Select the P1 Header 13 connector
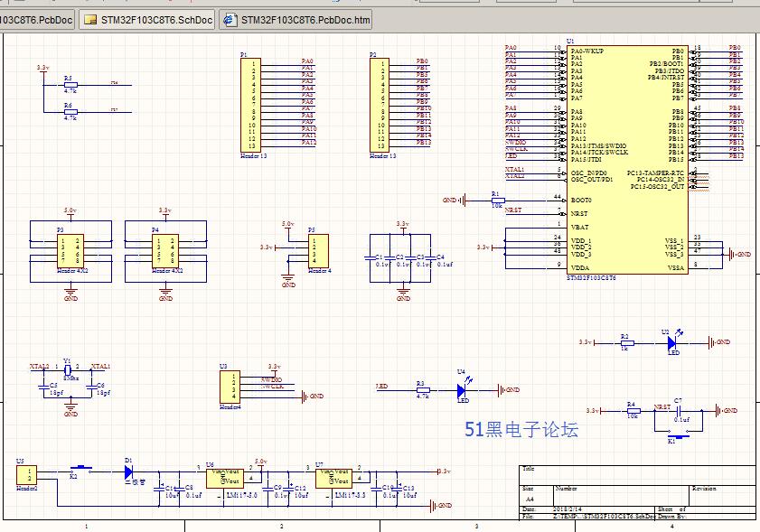 (x=249, y=105)
